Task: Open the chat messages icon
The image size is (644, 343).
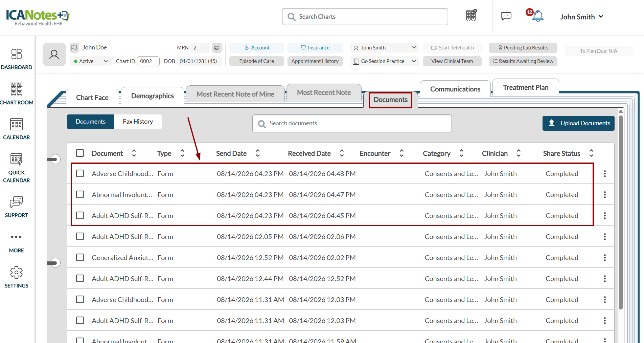Action: (x=506, y=16)
